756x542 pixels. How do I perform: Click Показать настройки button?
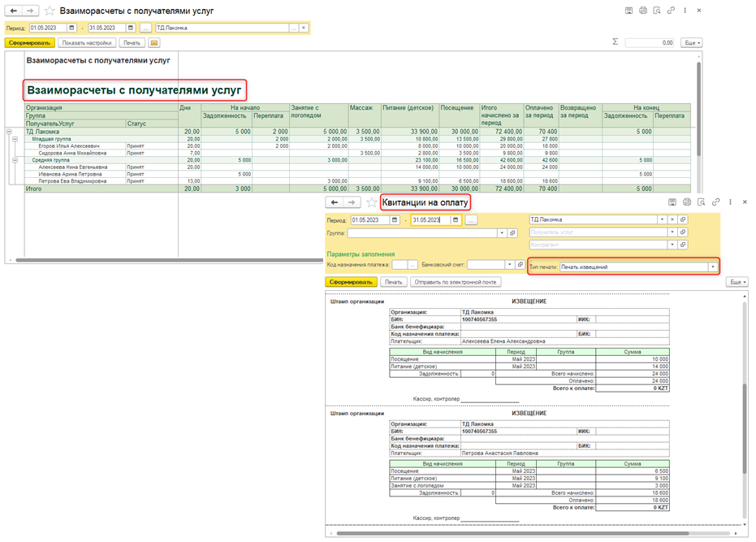tap(87, 42)
